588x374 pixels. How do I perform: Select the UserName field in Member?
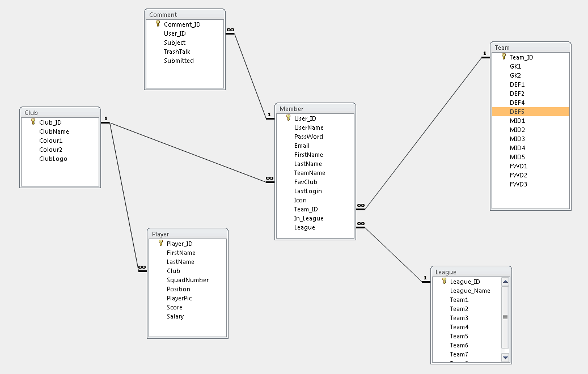309,127
